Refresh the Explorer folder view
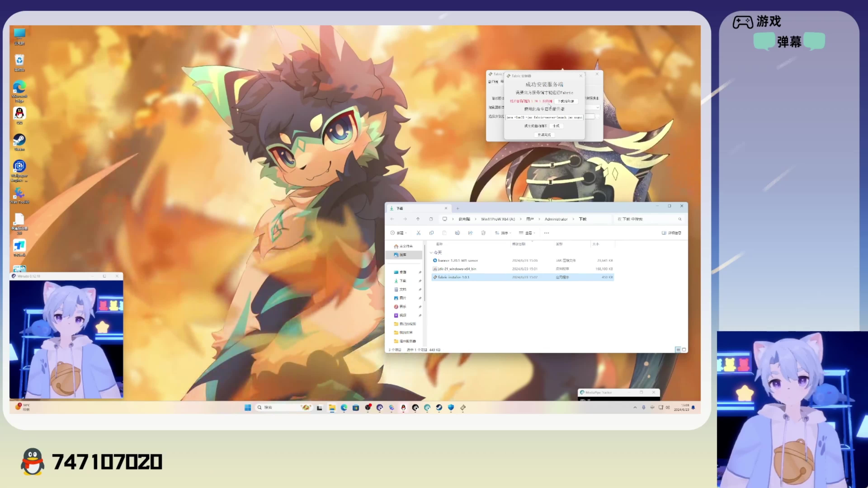This screenshot has height=488, width=868. [x=431, y=219]
